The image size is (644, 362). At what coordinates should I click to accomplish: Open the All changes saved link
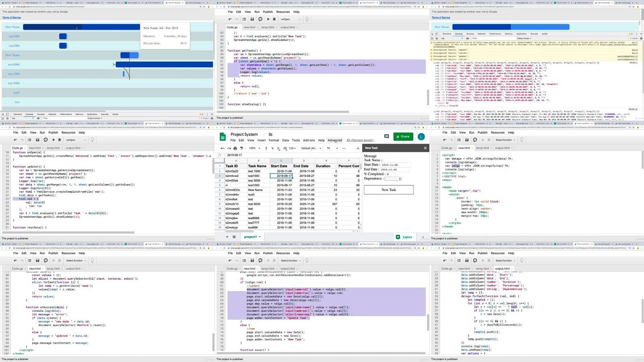[360, 141]
